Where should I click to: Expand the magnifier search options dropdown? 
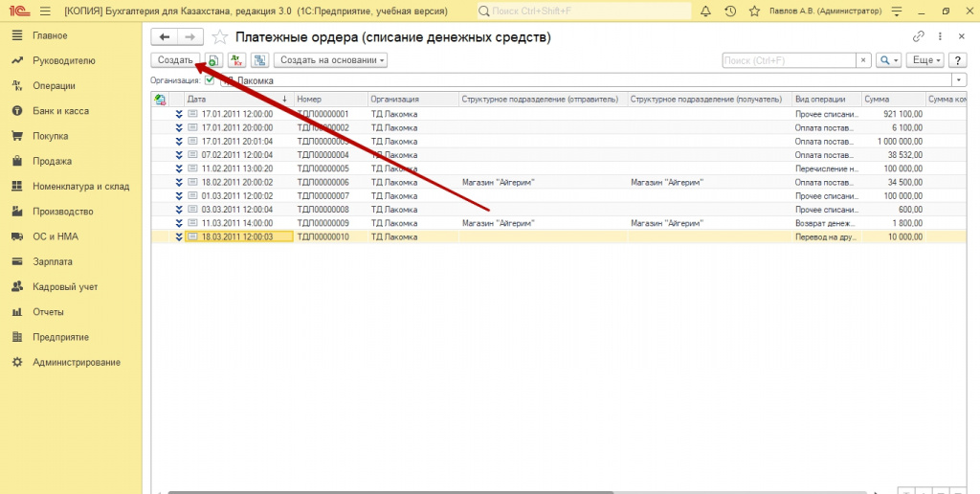pyautogui.click(x=888, y=60)
